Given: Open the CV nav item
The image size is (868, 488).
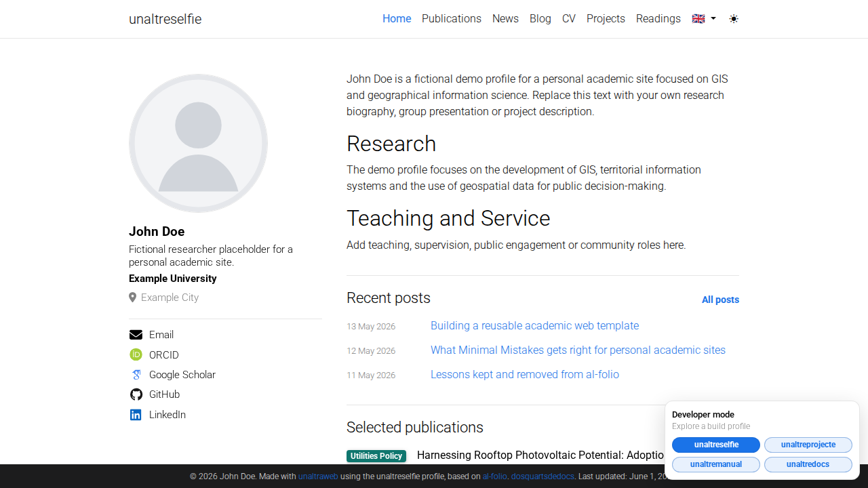Looking at the screenshot, I should (x=569, y=19).
